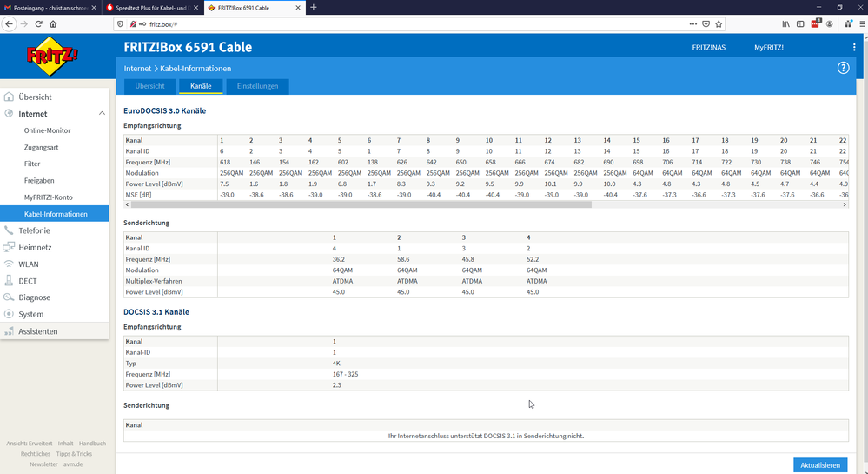
Task: Open FRITZ!NAS link
Action: pyautogui.click(x=709, y=47)
